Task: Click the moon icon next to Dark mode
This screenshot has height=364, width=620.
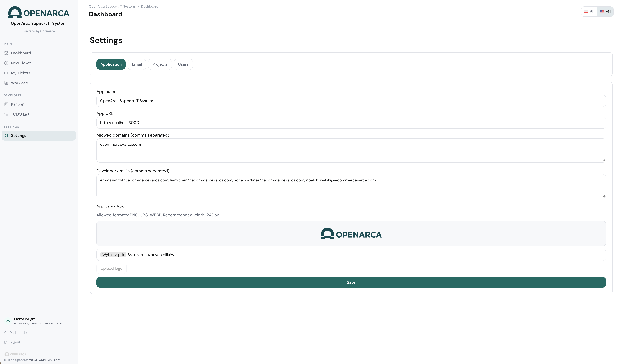Action: click(6, 332)
